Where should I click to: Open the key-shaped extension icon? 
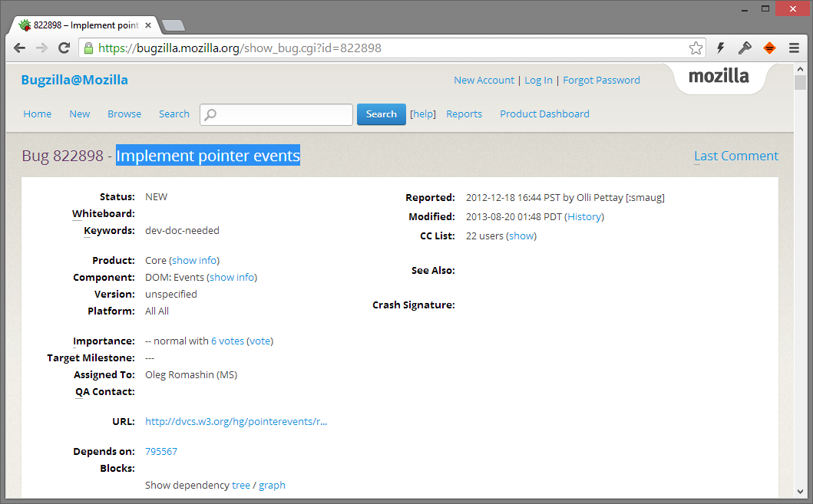point(745,48)
